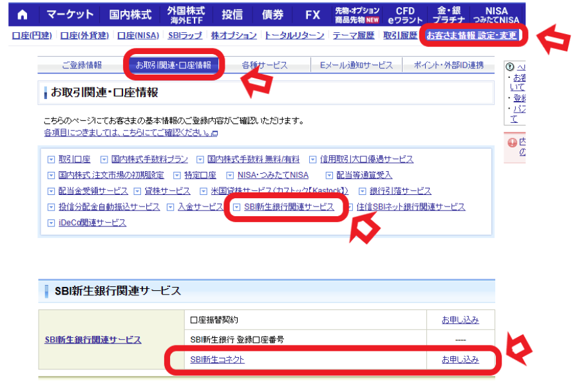Go to the home icon
This screenshot has height=388, width=588.
point(23,15)
